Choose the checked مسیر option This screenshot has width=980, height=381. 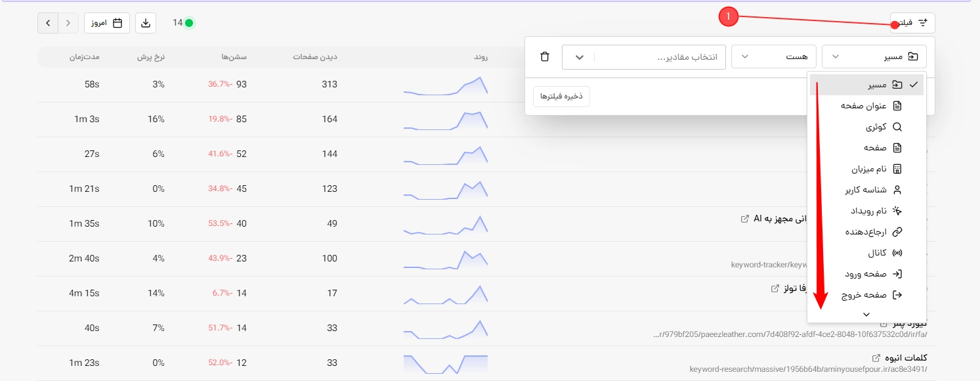coord(866,85)
